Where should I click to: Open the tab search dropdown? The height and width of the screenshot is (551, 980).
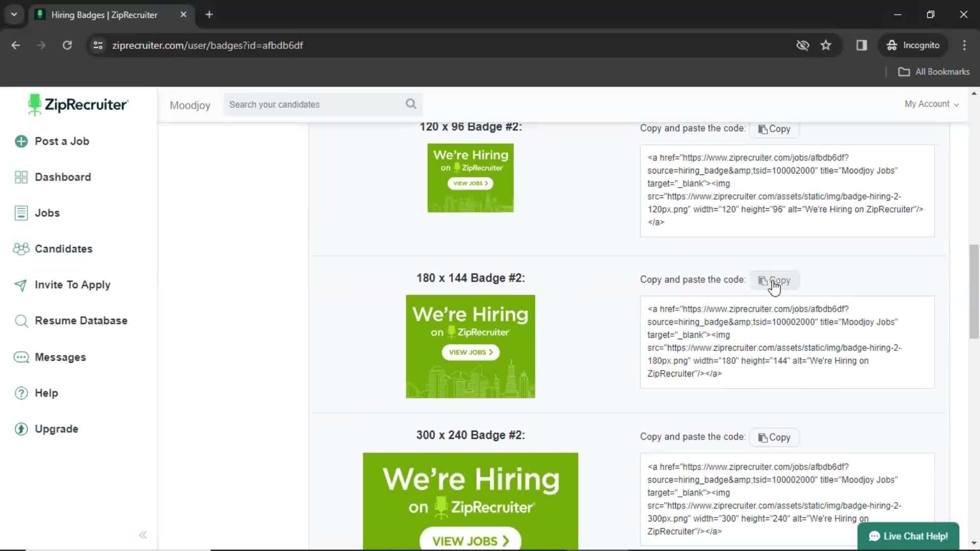14,15
